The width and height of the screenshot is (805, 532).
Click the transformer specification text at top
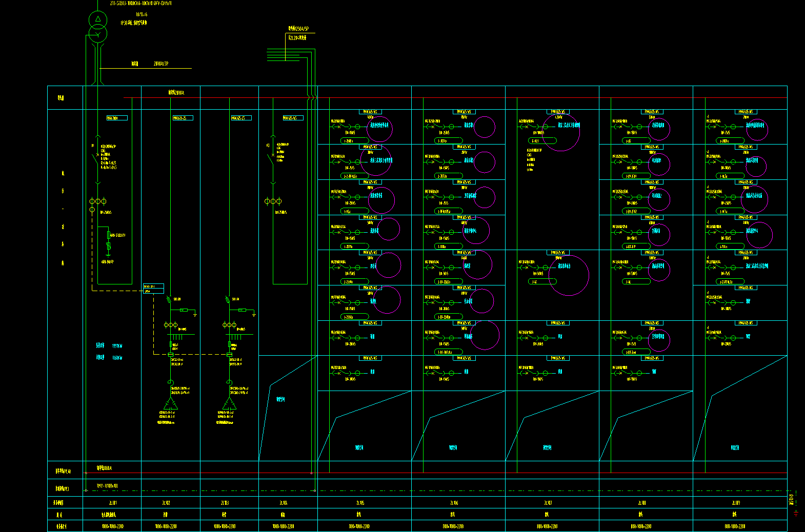pyautogui.click(x=140, y=3)
